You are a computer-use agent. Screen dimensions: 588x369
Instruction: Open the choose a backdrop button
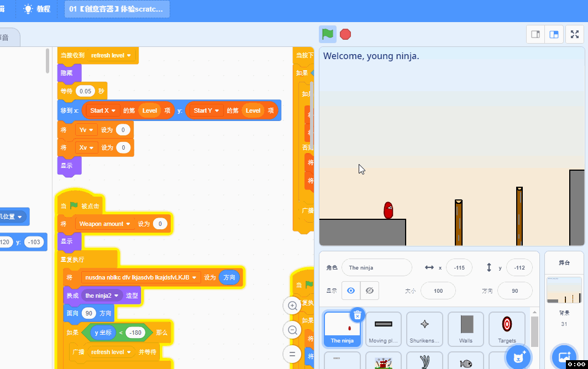click(564, 357)
